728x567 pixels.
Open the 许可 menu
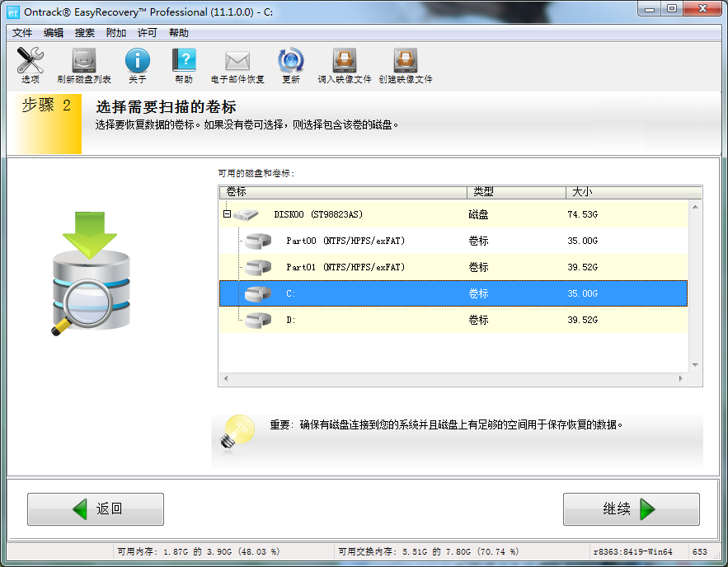(x=148, y=33)
